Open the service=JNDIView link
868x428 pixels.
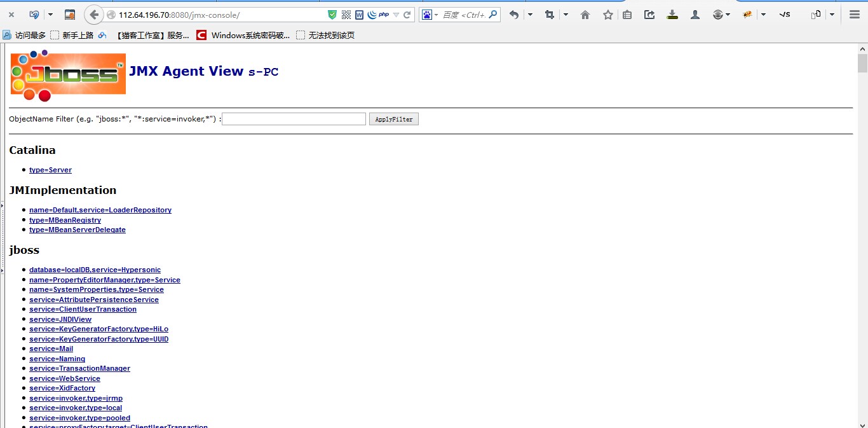pyautogui.click(x=60, y=319)
